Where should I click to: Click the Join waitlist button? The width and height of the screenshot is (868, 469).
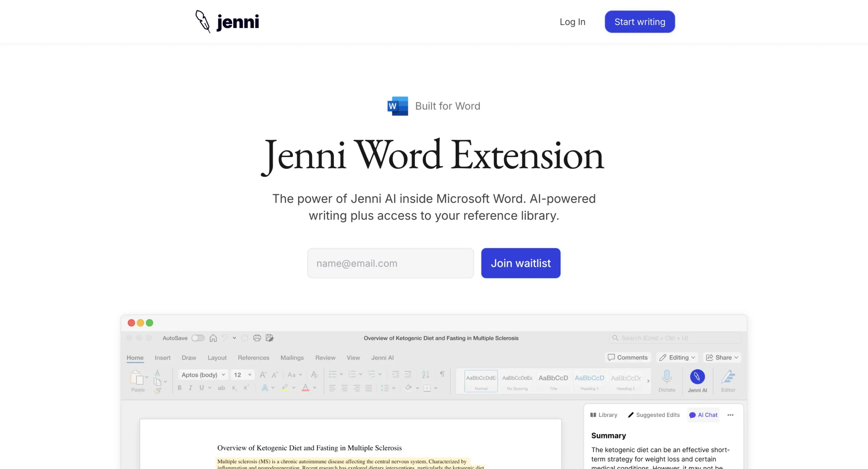tap(521, 263)
